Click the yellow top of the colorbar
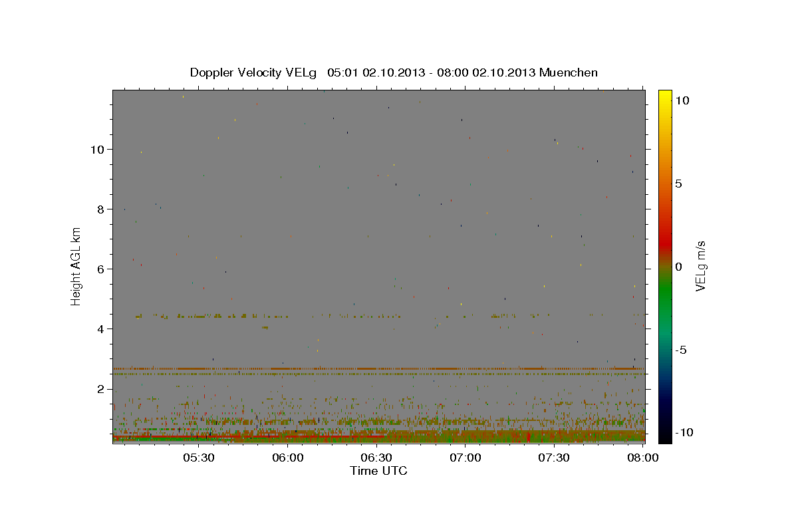Screen dimensions: 798x532 [665, 96]
